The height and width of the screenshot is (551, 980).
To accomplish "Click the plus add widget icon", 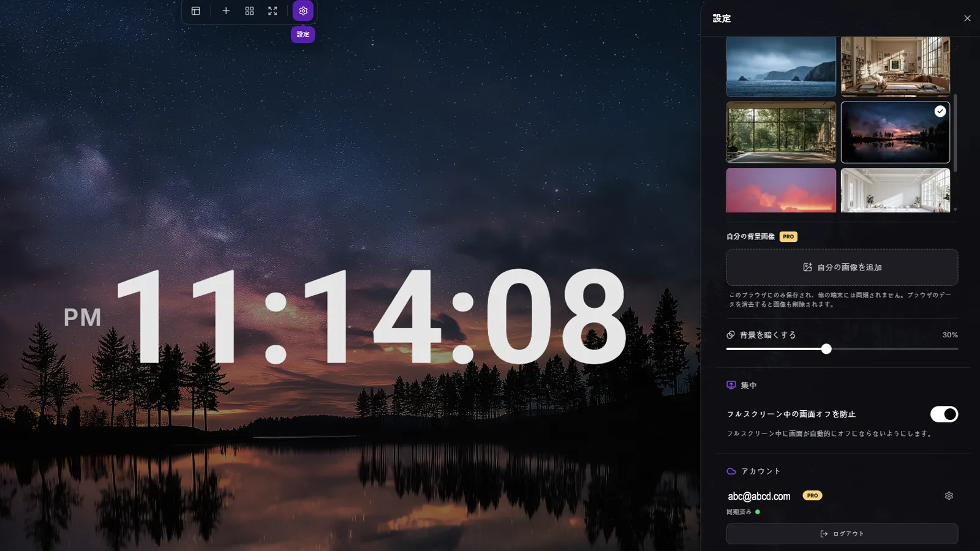I will click(x=226, y=11).
